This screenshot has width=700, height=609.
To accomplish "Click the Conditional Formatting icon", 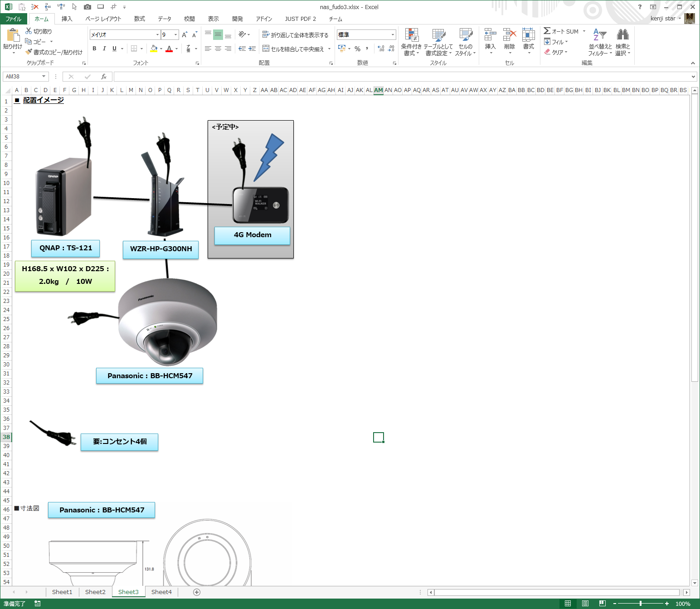I will tap(411, 35).
